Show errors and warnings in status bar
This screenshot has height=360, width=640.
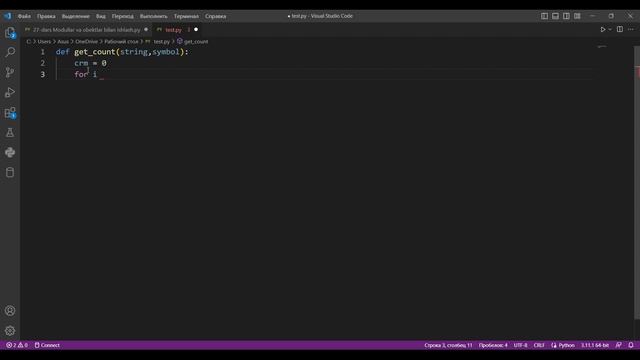click(x=17, y=345)
